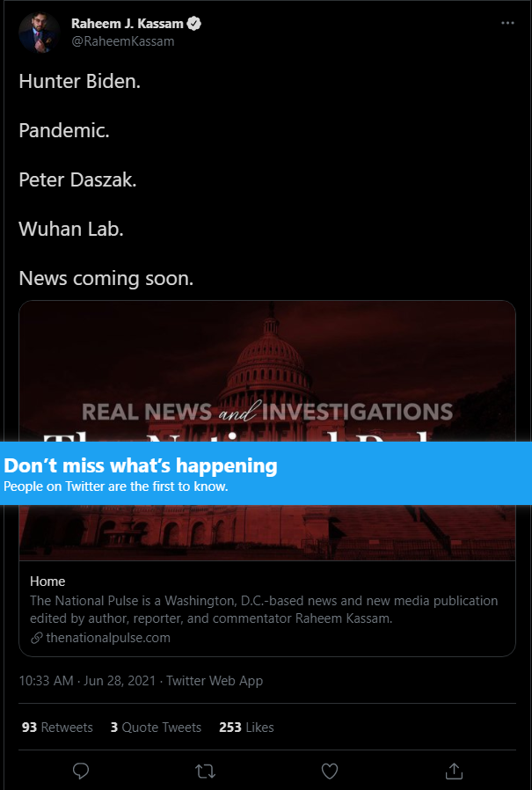
Task: Click the 10:33 AM Jun 28, 2021 timestamp
Action: tap(87, 681)
